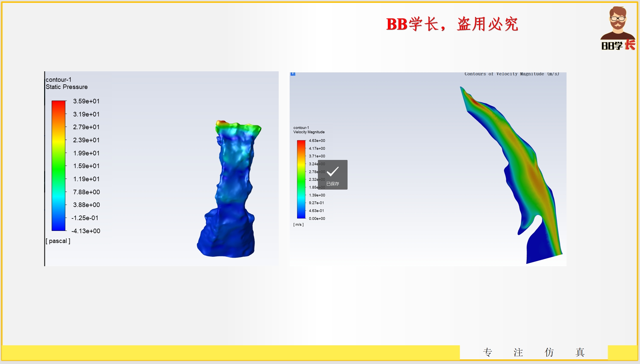Screen dimensions: 640x364
Task: Click the [ m/s ] unit label
Action: [x=298, y=225]
